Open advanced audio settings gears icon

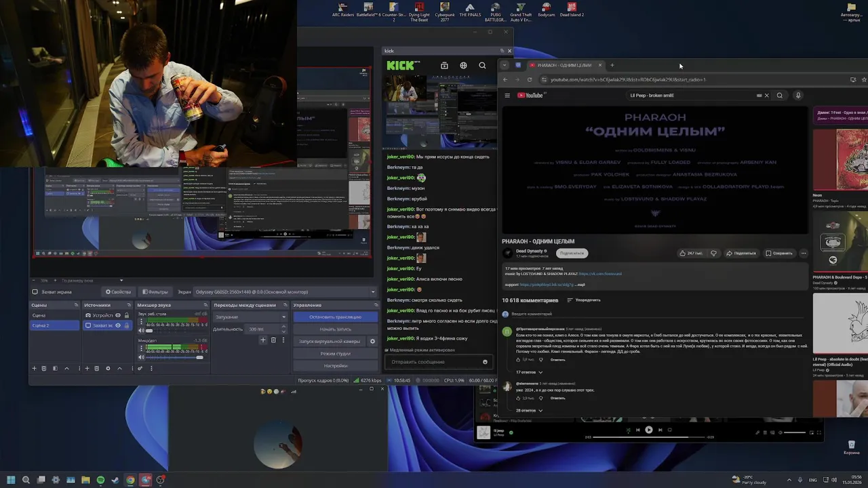click(140, 368)
